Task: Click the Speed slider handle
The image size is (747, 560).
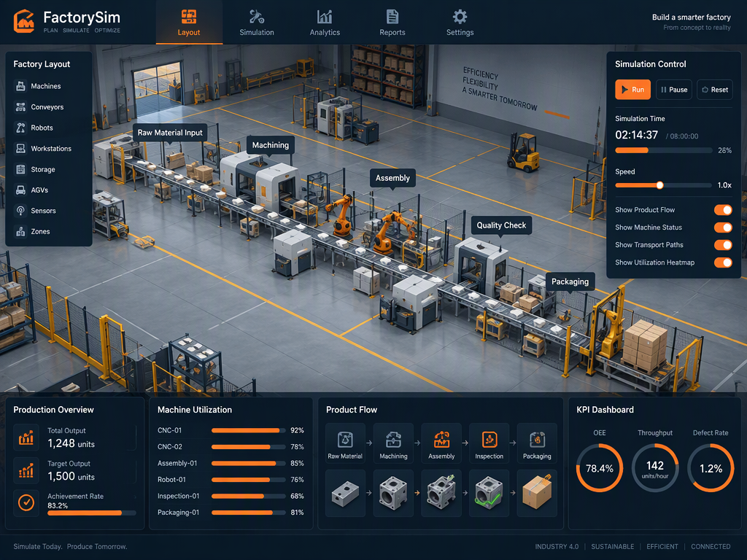Action: pos(659,185)
